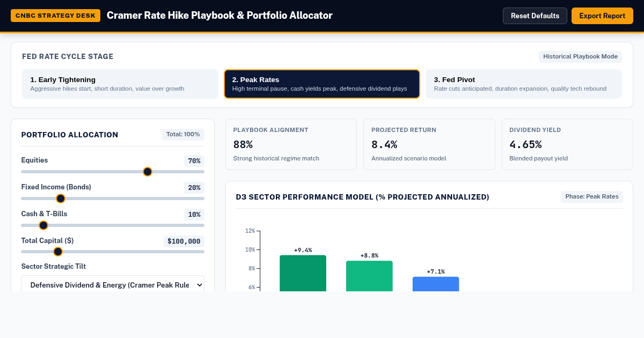
Task: Click the 70% Equities value
Action: 194,161
